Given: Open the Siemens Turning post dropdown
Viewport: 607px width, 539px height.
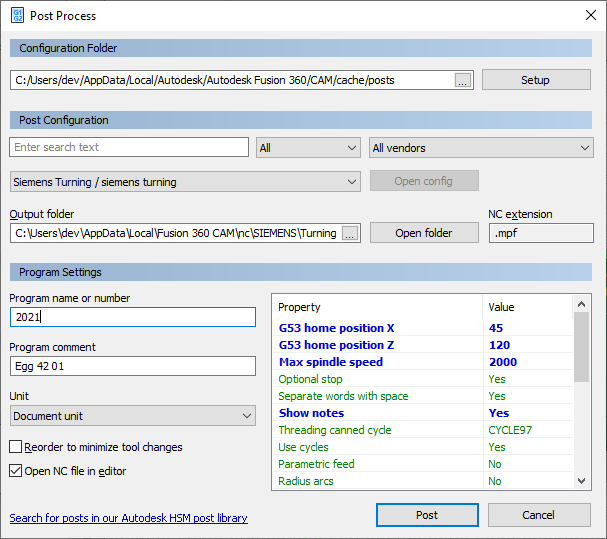Looking at the screenshot, I should (x=185, y=182).
